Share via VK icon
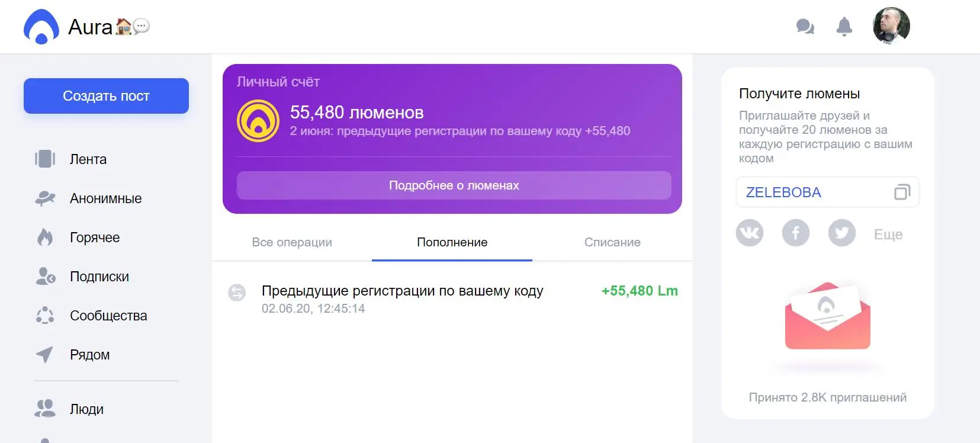 pyautogui.click(x=750, y=233)
